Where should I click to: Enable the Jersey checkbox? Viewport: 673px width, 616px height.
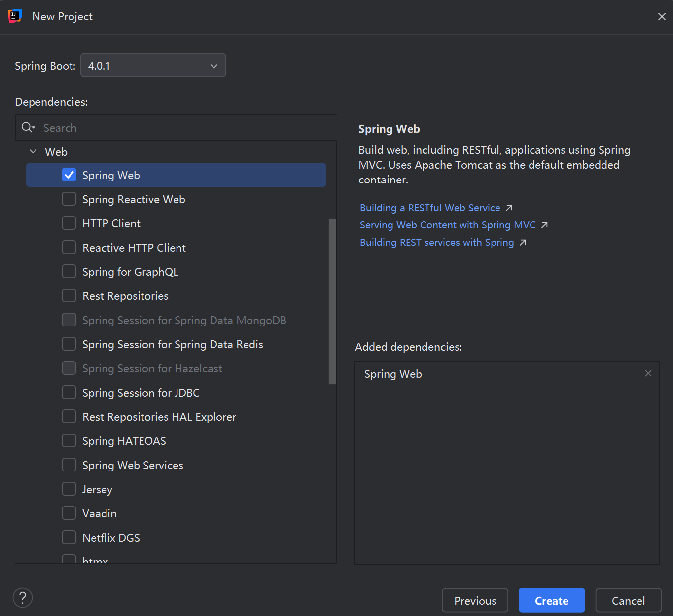(x=69, y=489)
